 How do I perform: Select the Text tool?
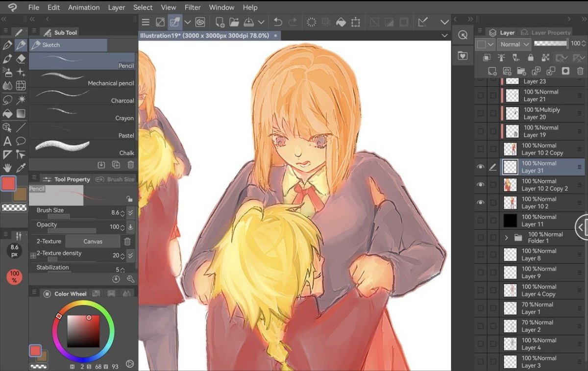click(7, 141)
